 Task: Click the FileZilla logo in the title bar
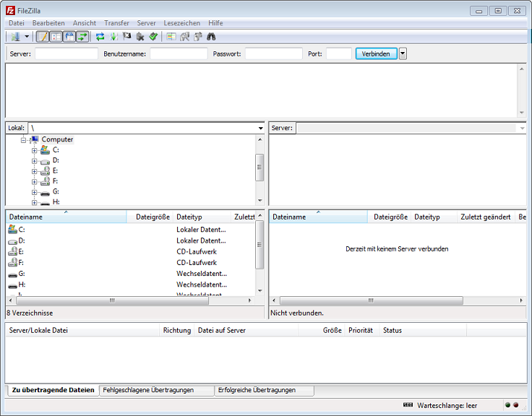[x=11, y=11]
